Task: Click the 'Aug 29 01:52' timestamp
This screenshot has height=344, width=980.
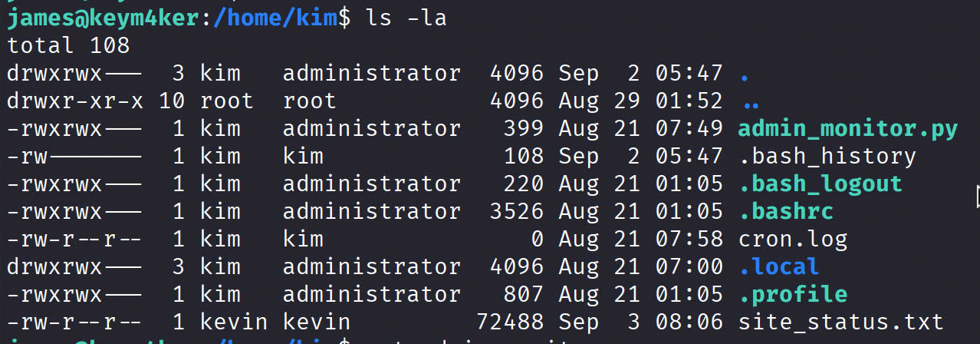Action: point(640,101)
